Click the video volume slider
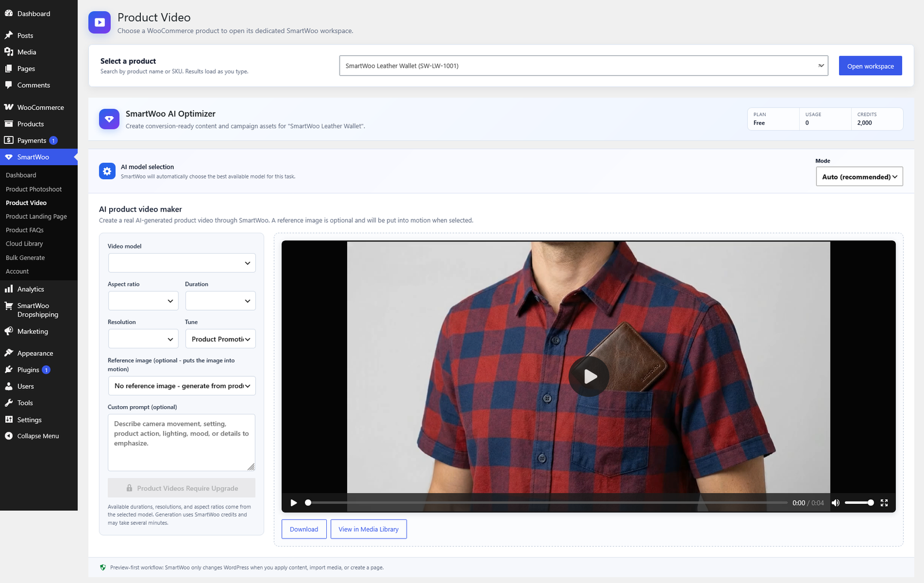This screenshot has height=583, width=924. 859,503
